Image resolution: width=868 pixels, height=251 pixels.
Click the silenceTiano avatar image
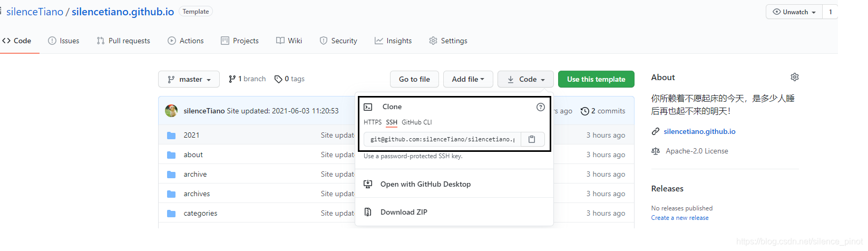[x=171, y=111]
